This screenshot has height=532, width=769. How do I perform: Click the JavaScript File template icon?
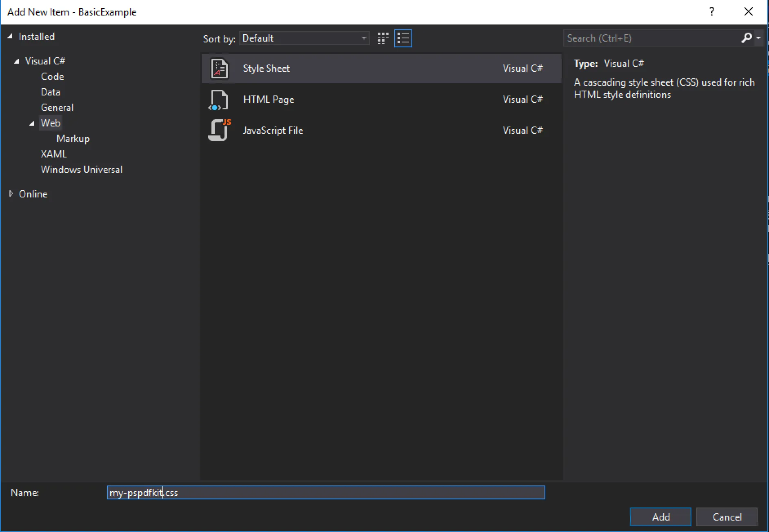[x=219, y=130]
